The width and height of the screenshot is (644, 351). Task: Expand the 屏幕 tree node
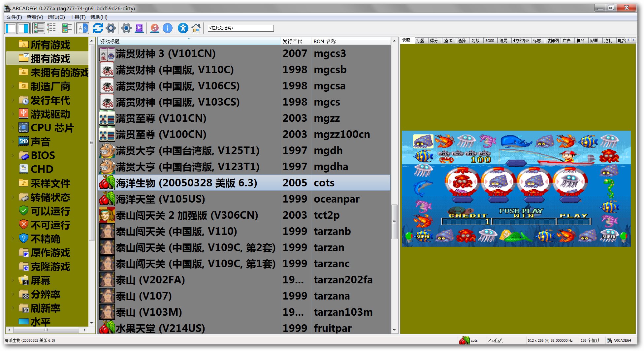(13, 280)
